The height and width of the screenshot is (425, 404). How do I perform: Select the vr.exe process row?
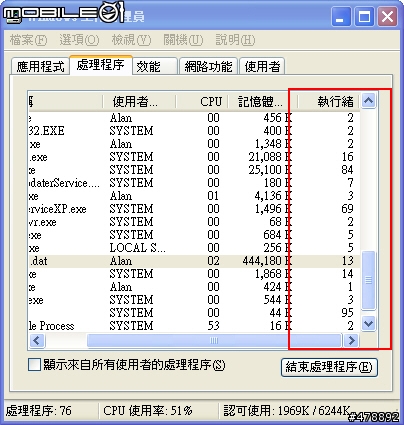click(195, 222)
